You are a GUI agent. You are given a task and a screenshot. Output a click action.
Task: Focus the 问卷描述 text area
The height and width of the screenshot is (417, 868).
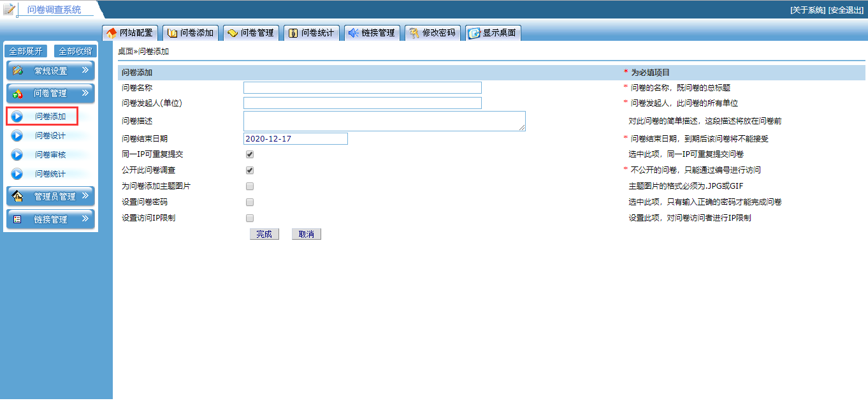[384, 121]
